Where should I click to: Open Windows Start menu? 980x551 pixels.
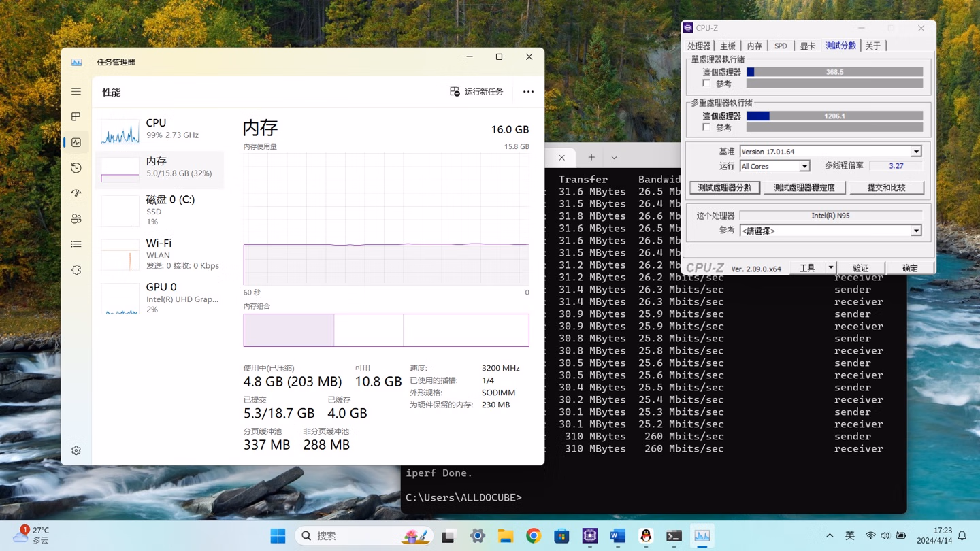click(278, 536)
